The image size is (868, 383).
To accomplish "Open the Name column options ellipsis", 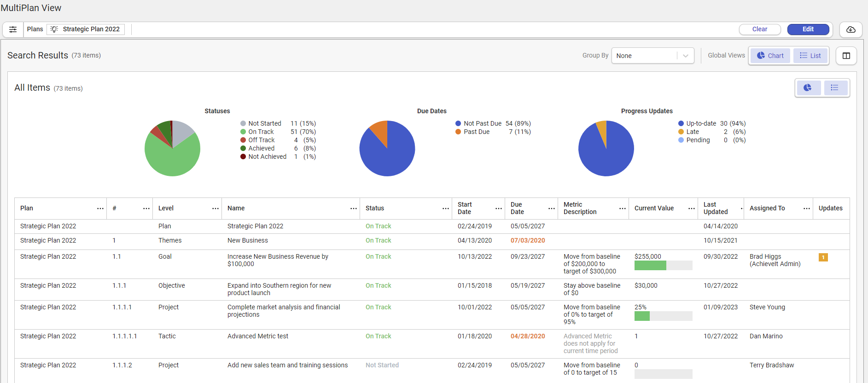I will (353, 209).
